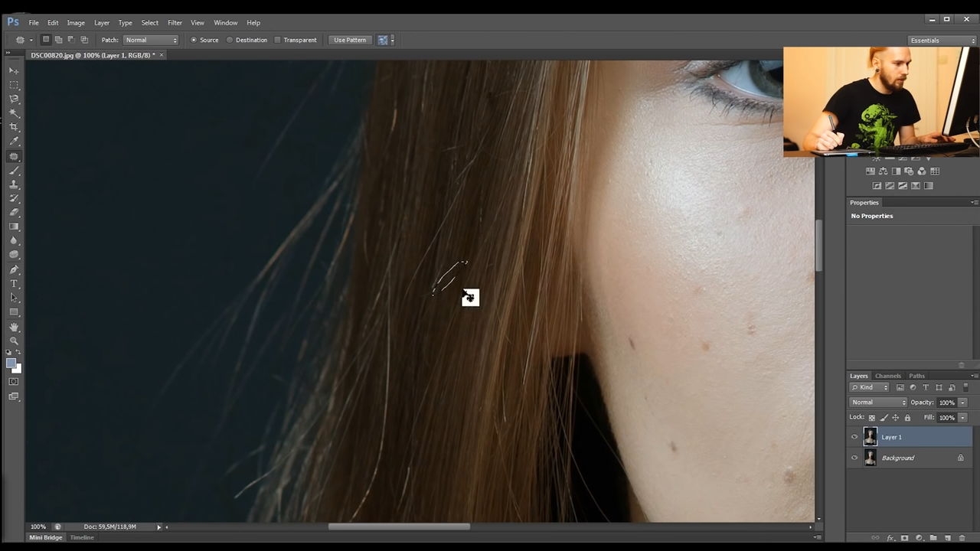Open the File menu

(x=34, y=23)
